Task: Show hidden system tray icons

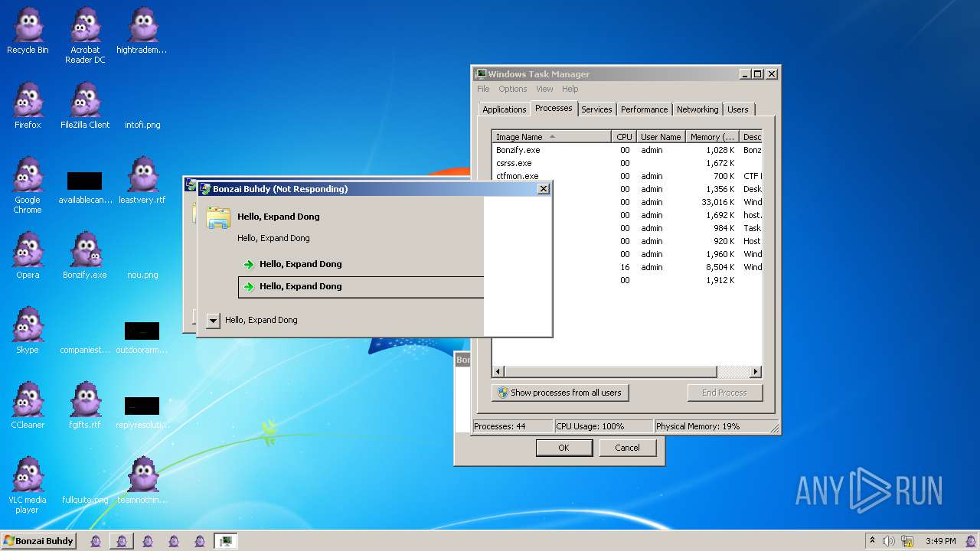Action: point(872,540)
